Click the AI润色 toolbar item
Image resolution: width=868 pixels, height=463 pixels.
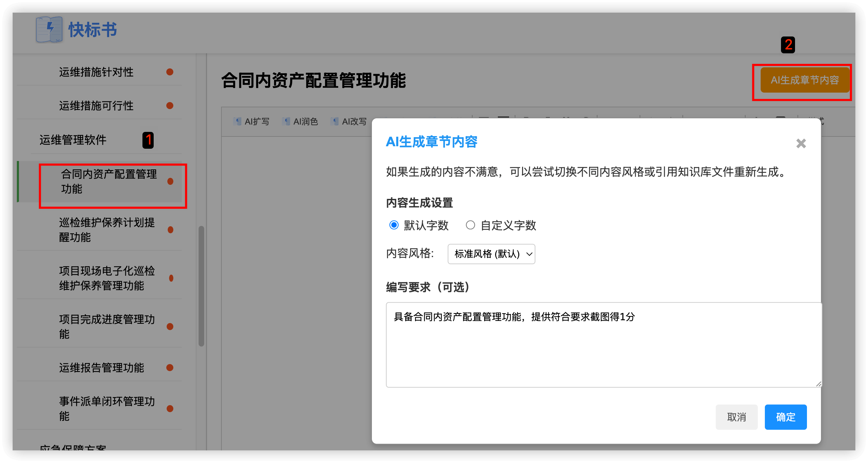(x=300, y=121)
